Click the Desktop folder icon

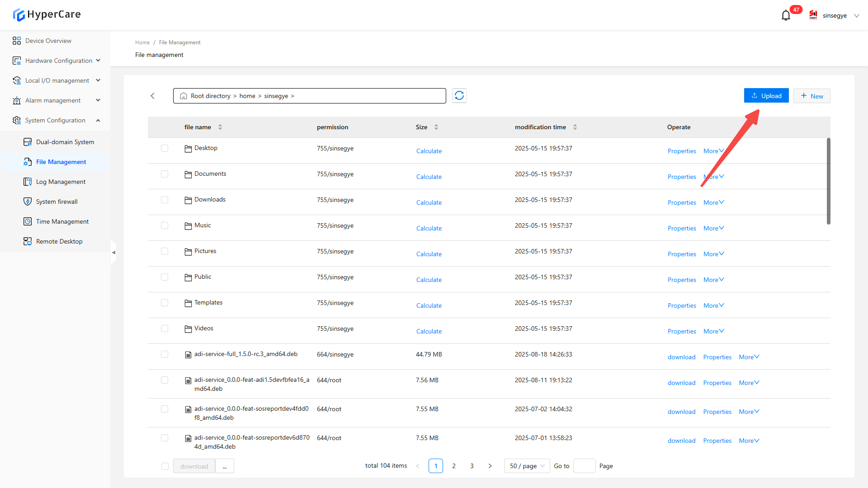[188, 149]
